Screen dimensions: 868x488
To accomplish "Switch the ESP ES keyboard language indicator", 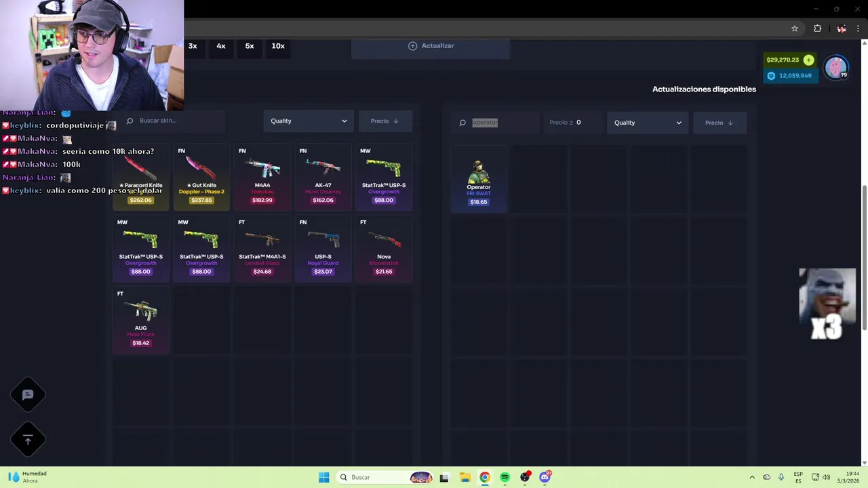I will click(x=798, y=477).
